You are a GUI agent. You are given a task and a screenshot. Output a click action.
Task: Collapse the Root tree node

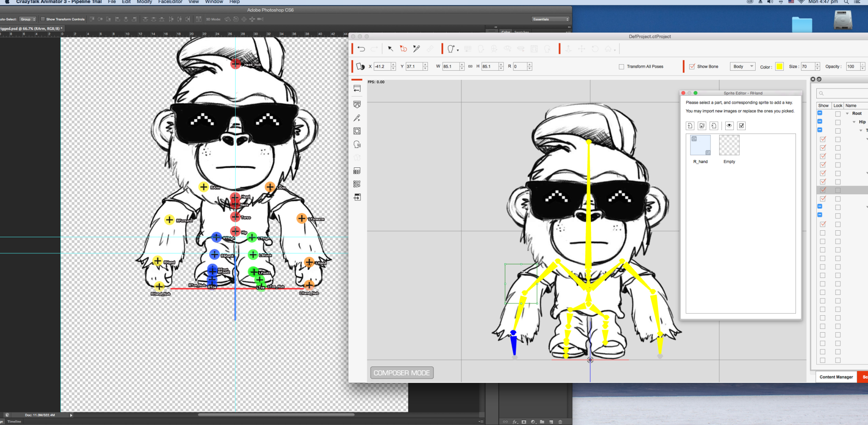(847, 114)
